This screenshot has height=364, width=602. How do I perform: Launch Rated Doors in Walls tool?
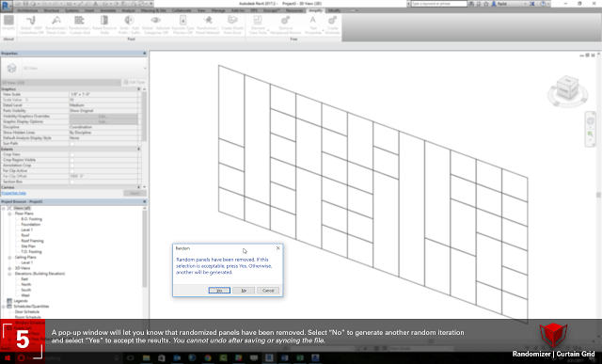click(104, 25)
